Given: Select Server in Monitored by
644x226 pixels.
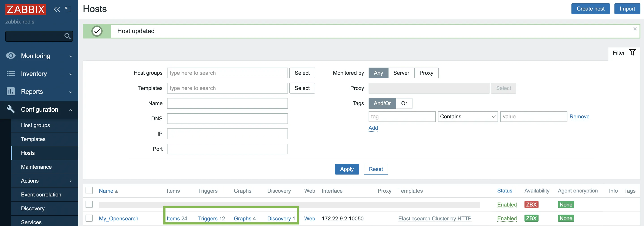Looking at the screenshot, I should [x=401, y=73].
